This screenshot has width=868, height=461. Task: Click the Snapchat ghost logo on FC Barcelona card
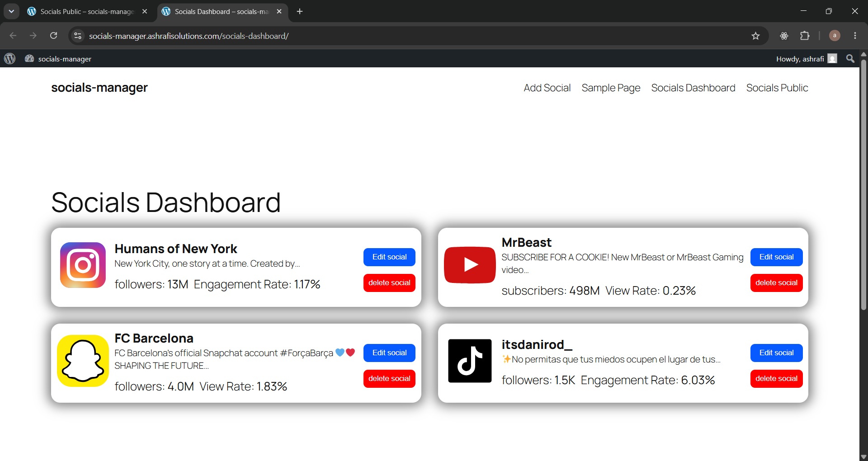point(83,361)
